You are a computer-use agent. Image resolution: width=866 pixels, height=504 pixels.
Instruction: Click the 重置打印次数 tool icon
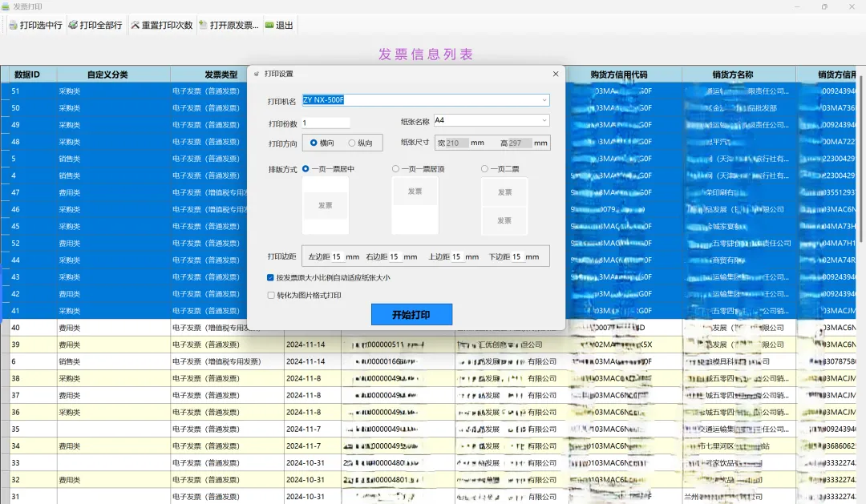coord(135,26)
